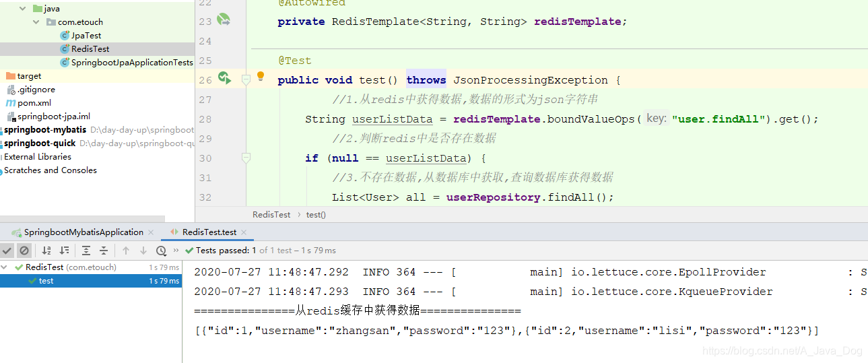The width and height of the screenshot is (868, 363).
Task: Open the .gitignore file
Action: (x=36, y=90)
